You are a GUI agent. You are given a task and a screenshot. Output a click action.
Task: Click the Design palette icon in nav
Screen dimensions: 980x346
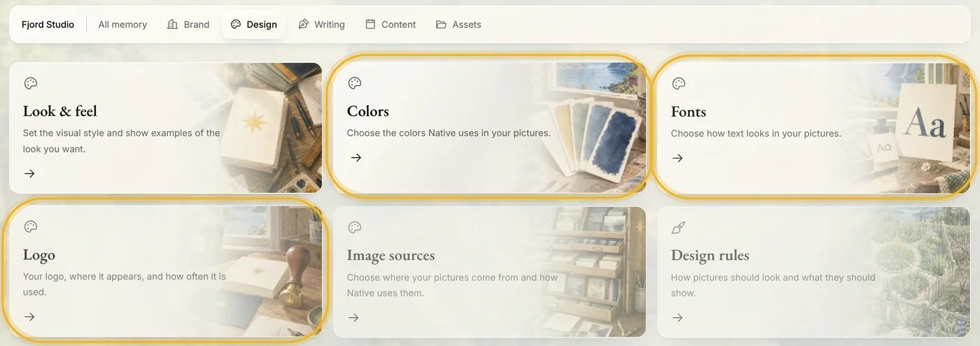point(236,24)
